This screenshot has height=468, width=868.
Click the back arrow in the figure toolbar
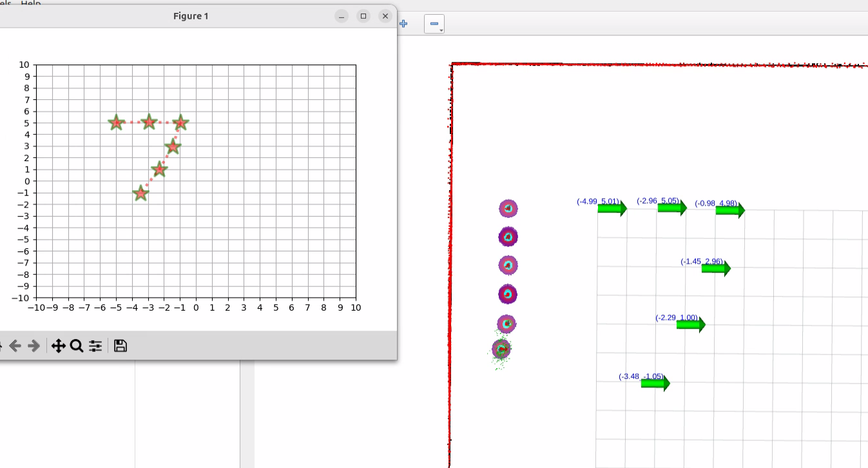[15, 346]
